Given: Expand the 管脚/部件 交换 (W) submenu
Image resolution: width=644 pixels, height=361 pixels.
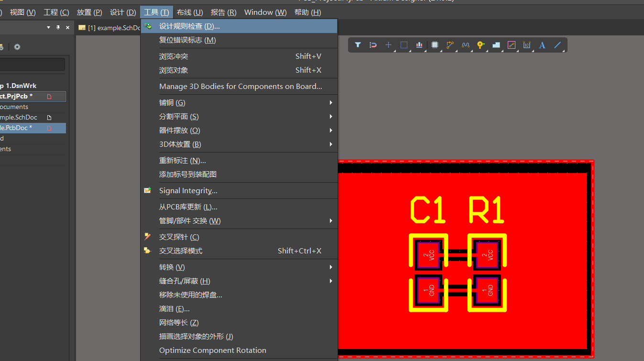Looking at the screenshot, I should coord(239,221).
